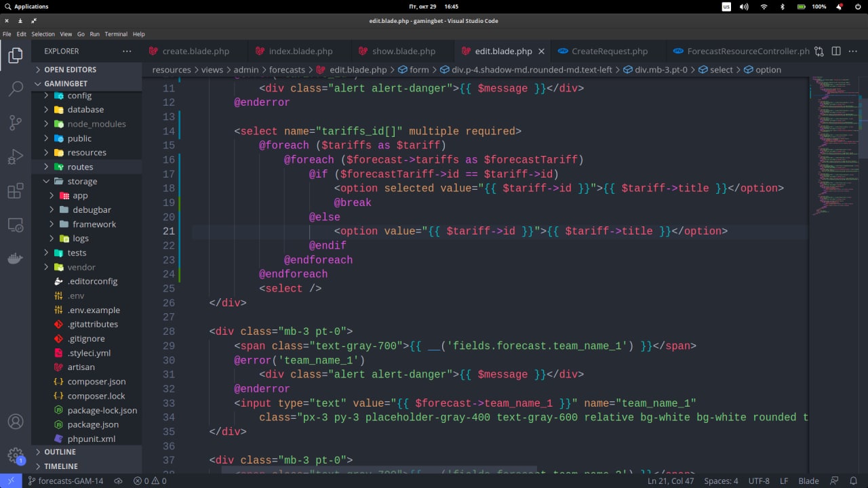Change the Blade language mode in status bar
Image resolution: width=868 pixels, height=488 pixels.
click(808, 481)
